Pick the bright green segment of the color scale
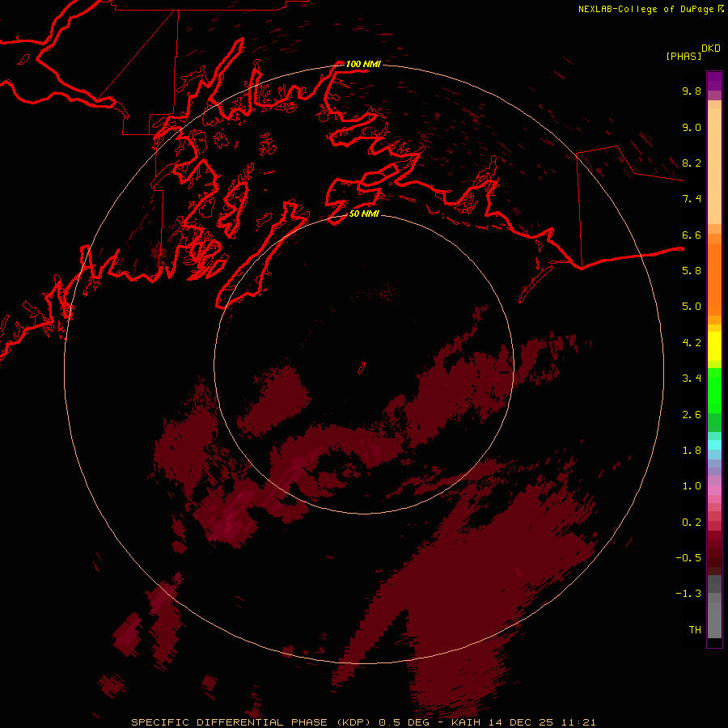The image size is (728, 728). pyautogui.click(x=714, y=390)
